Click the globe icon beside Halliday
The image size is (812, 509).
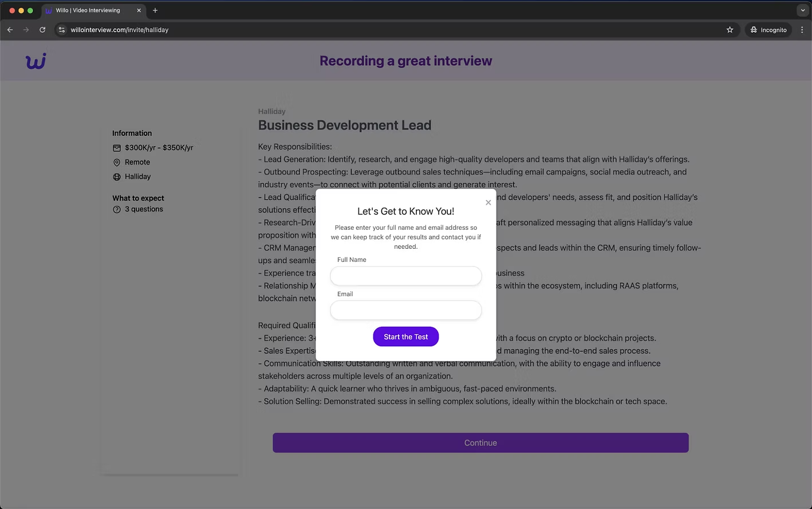point(116,177)
